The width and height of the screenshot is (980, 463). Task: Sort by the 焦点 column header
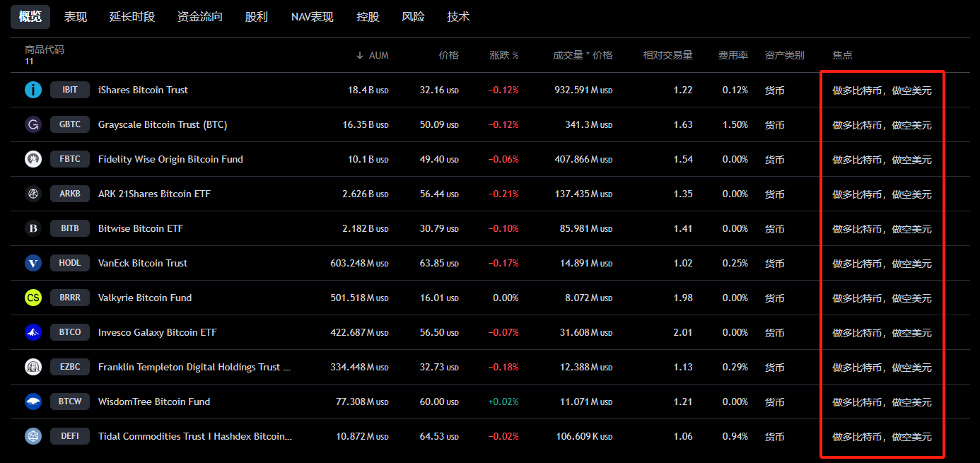click(x=842, y=55)
